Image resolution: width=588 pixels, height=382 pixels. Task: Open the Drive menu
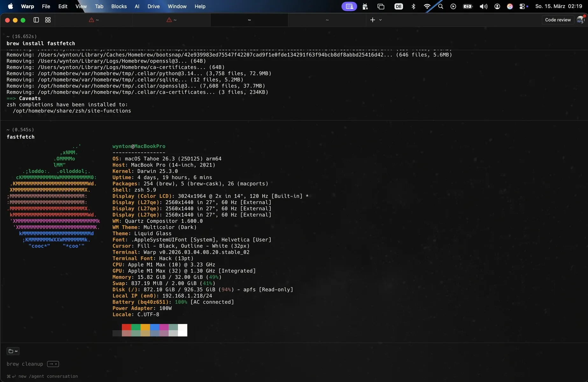tap(153, 6)
